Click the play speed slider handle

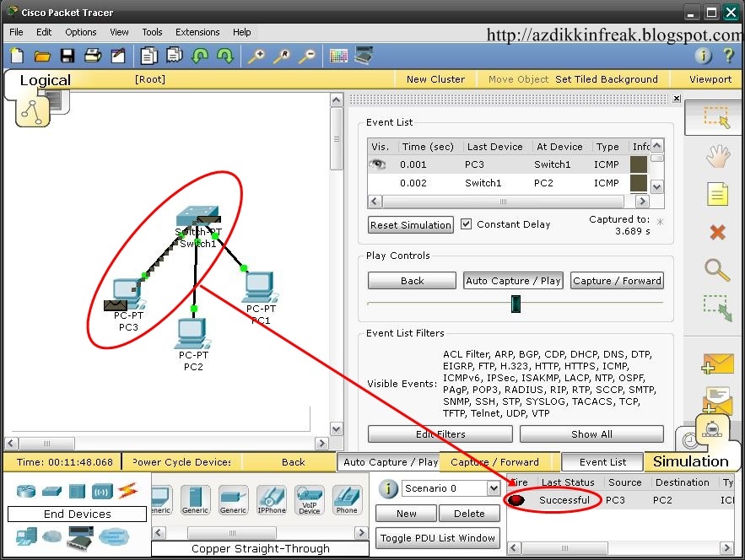point(516,304)
